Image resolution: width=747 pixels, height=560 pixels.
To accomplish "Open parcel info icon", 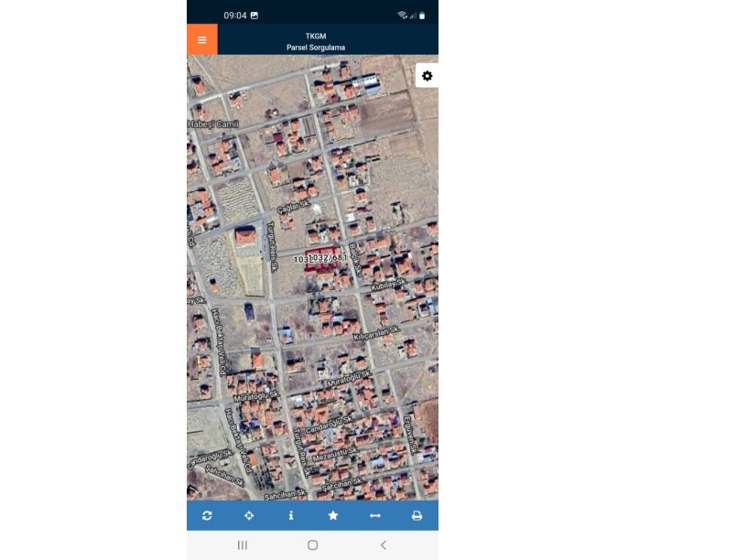I will [x=291, y=515].
